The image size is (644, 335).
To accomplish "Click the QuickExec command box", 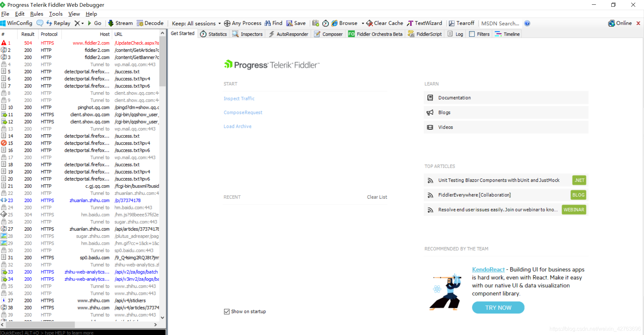I will pos(83,332).
